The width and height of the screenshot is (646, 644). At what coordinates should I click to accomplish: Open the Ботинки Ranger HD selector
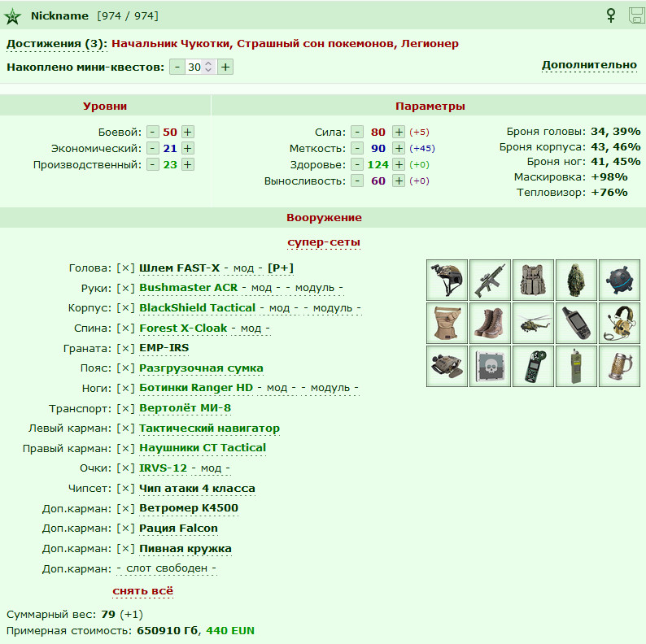click(x=196, y=388)
